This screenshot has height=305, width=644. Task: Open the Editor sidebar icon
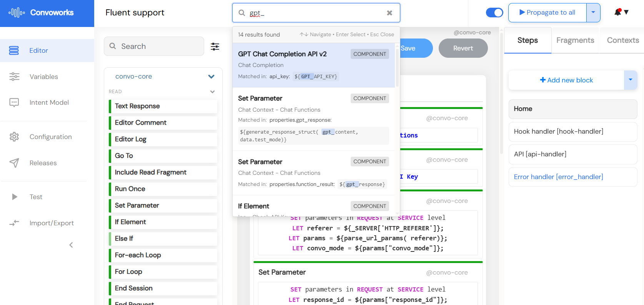(x=14, y=50)
